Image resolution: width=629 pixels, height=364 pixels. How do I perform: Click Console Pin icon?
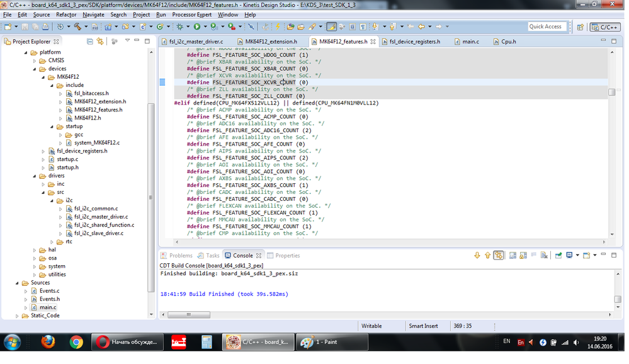click(558, 255)
